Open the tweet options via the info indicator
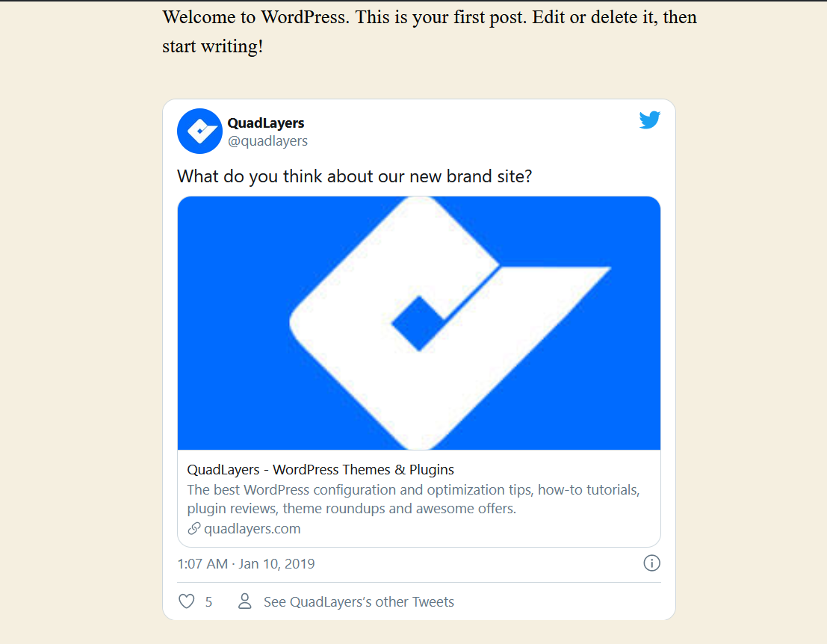 point(651,563)
